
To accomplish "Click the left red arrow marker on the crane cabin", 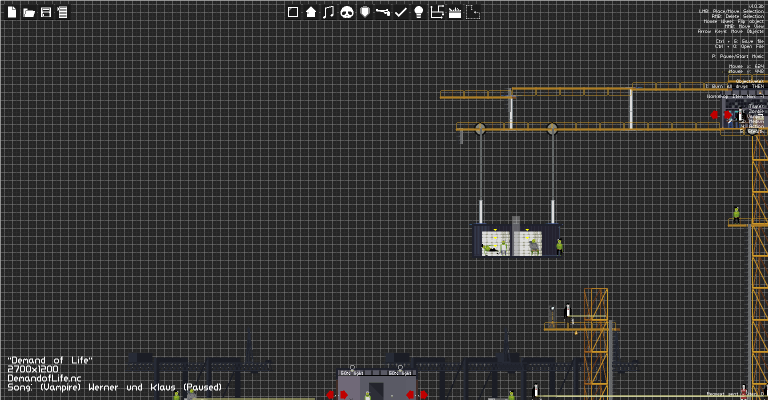I will pos(714,115).
